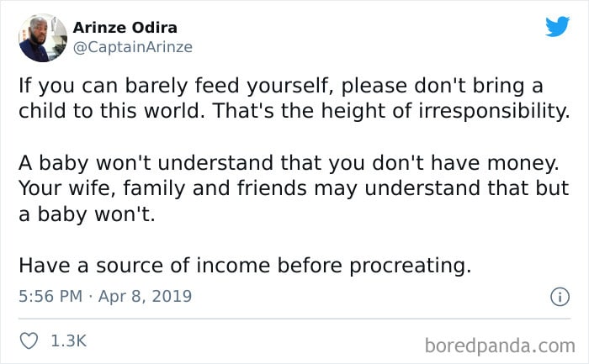Click the 1.3K likes count

(x=68, y=340)
